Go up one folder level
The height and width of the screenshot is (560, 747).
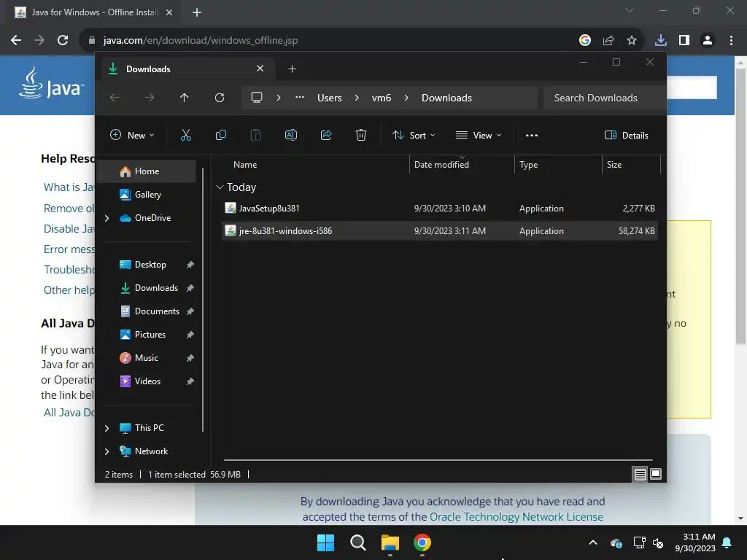click(185, 98)
